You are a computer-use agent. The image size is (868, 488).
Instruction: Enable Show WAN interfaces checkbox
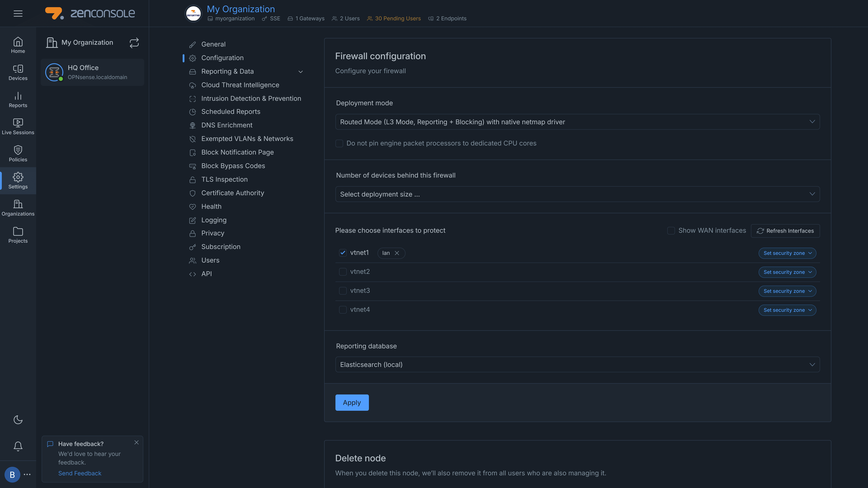coord(671,231)
